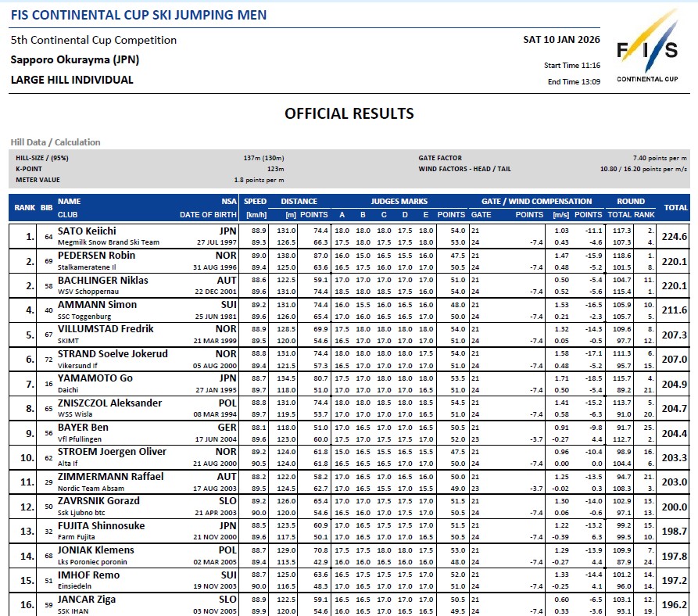Click the Hill Data / Calculation section label
This screenshot has height=616, width=698.
coord(55,142)
